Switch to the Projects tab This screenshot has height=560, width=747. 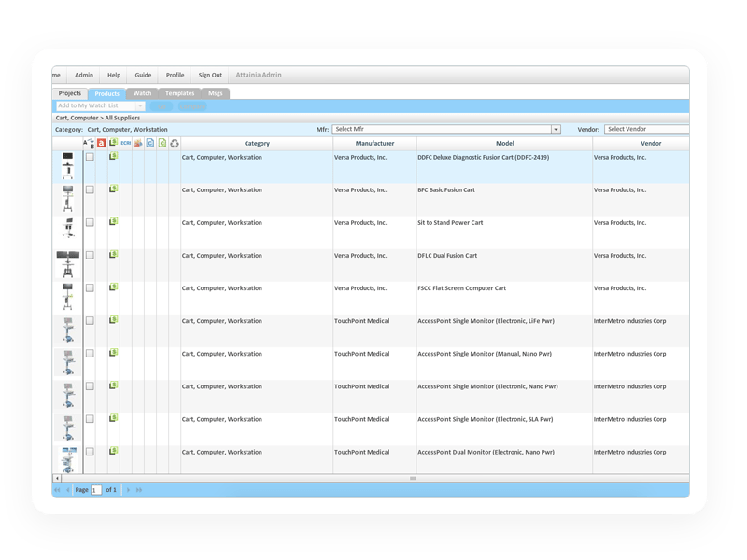[69, 93]
